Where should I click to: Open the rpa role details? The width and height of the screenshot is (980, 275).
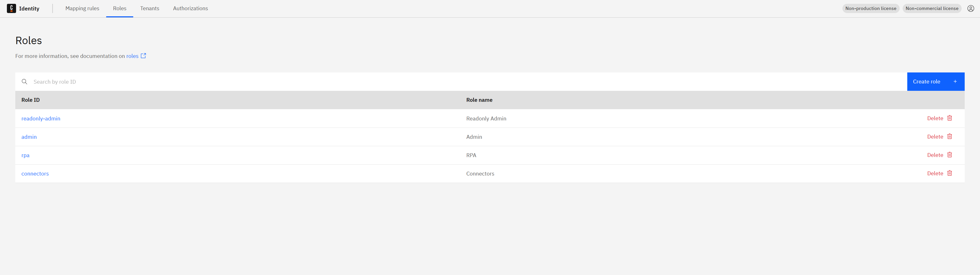[26, 155]
